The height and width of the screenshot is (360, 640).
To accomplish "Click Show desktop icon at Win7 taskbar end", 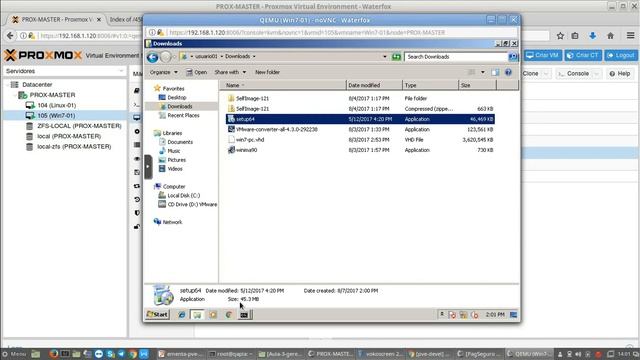I will (x=513, y=315).
